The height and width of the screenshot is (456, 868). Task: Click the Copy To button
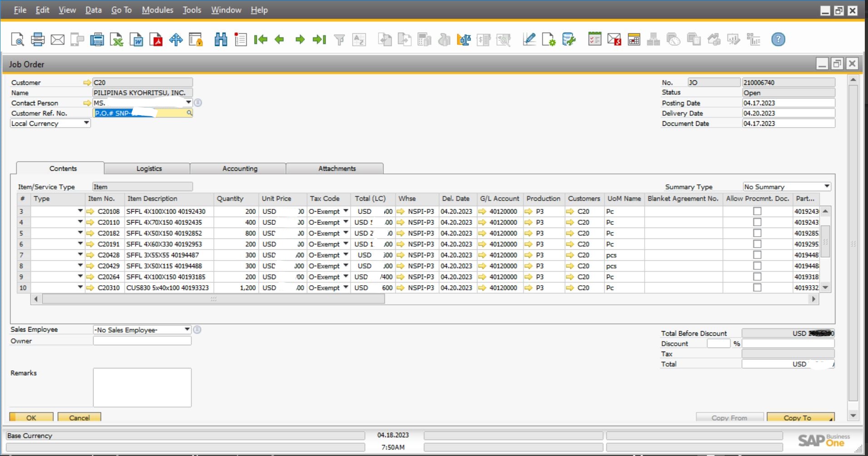pyautogui.click(x=800, y=417)
